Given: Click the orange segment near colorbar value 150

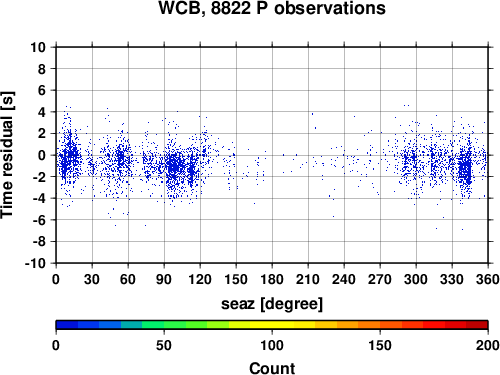Looking at the screenshot, I should pyautogui.click(x=380, y=324).
